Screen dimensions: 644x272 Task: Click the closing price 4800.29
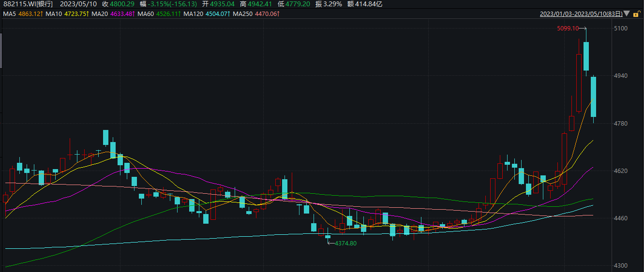(123, 4)
